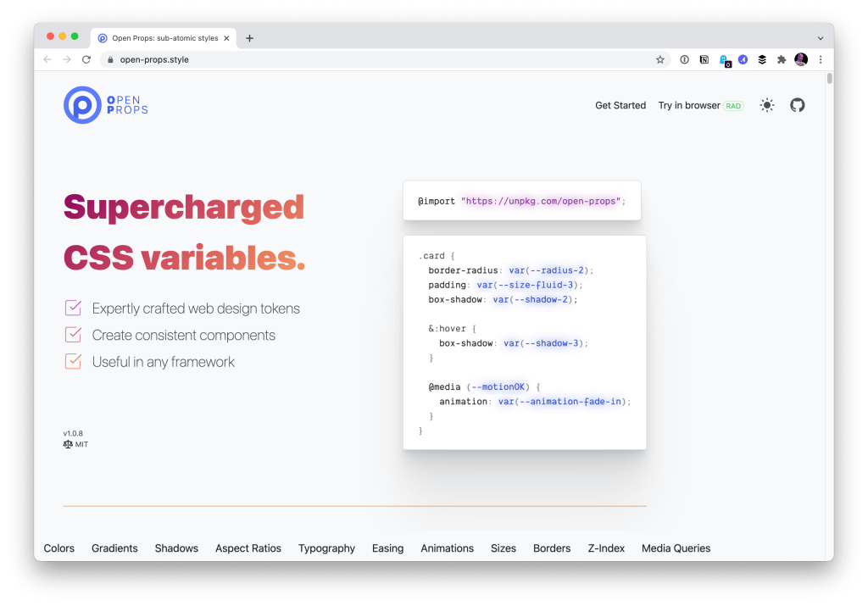The image size is (868, 606).
Task: Open the MIT license link
Action: pos(75,444)
